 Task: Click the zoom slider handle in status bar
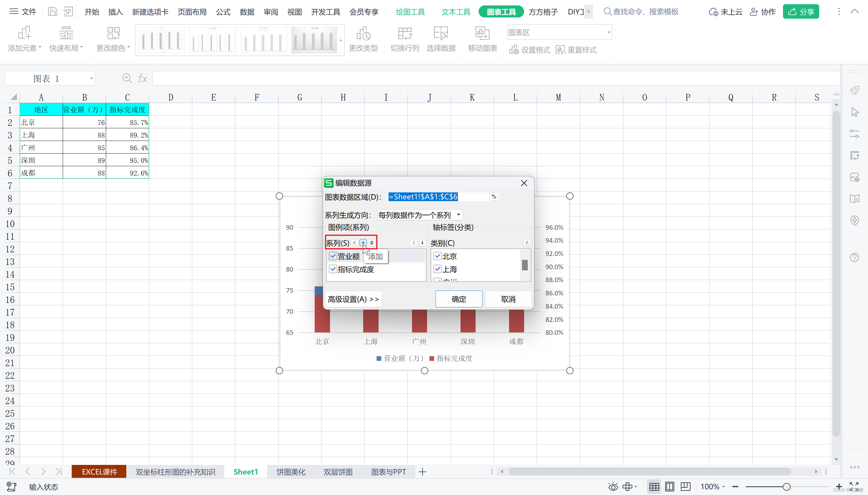click(786, 487)
